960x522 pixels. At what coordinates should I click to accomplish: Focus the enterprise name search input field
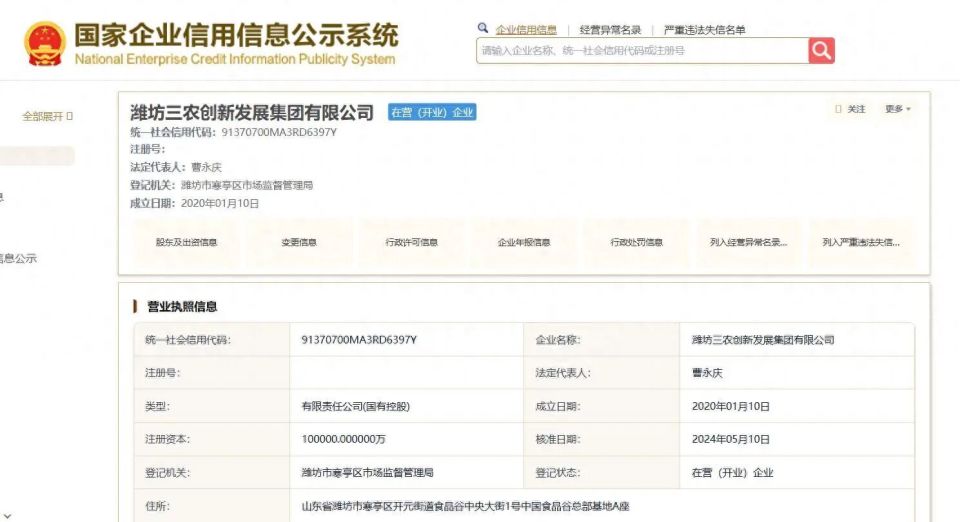tap(642, 50)
